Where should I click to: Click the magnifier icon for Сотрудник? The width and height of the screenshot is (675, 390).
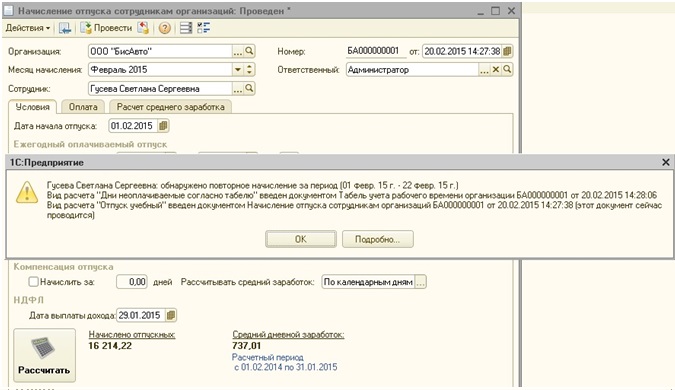(x=249, y=89)
